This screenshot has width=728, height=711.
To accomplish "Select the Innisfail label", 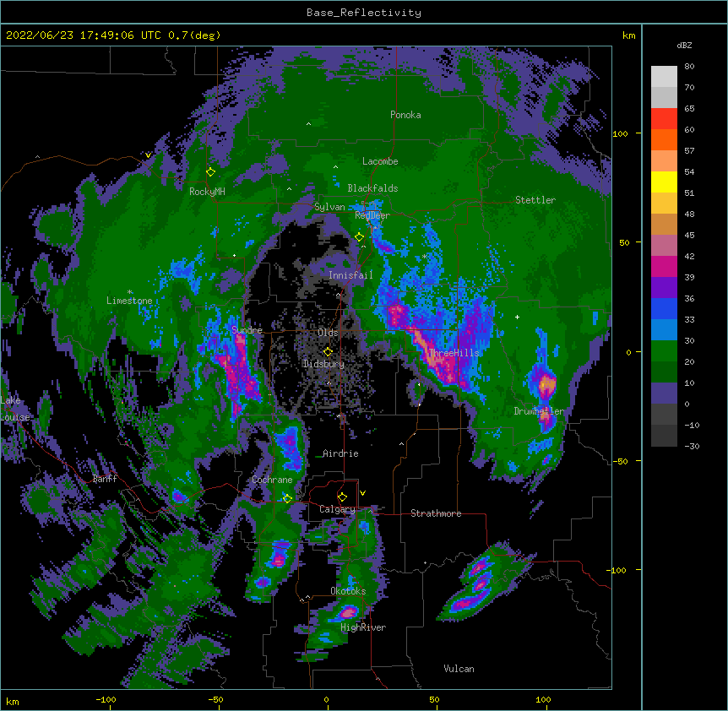I will (350, 275).
